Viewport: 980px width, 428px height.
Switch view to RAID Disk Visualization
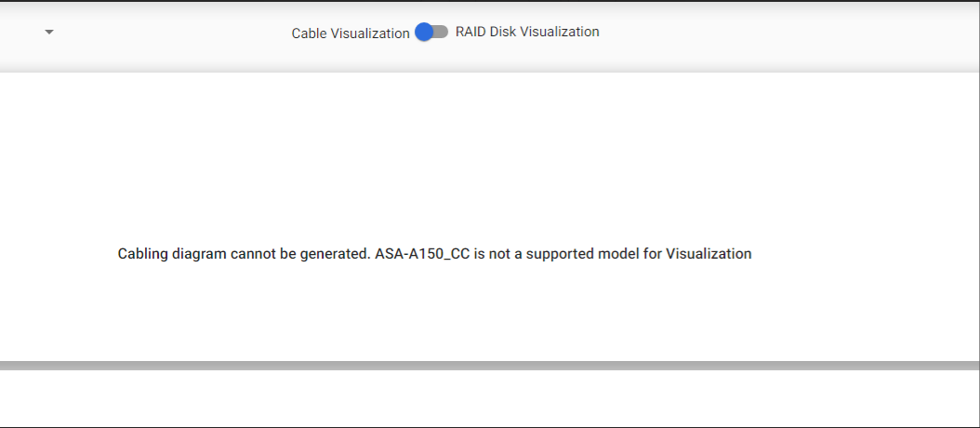431,32
